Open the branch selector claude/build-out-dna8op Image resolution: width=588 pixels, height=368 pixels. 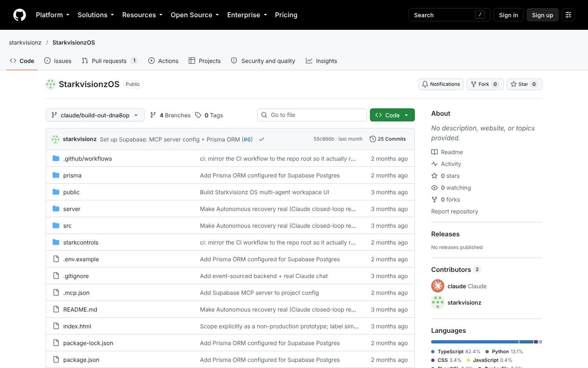95,115
